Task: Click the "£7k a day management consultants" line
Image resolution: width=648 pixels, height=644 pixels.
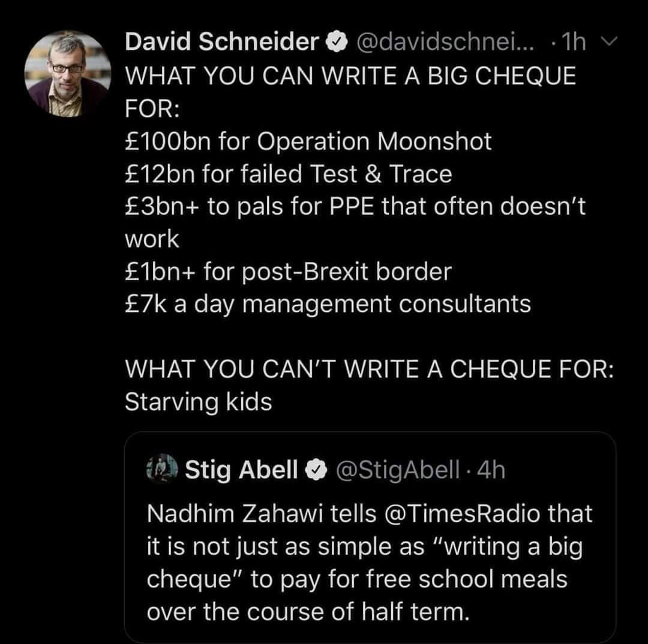Action: click(328, 304)
